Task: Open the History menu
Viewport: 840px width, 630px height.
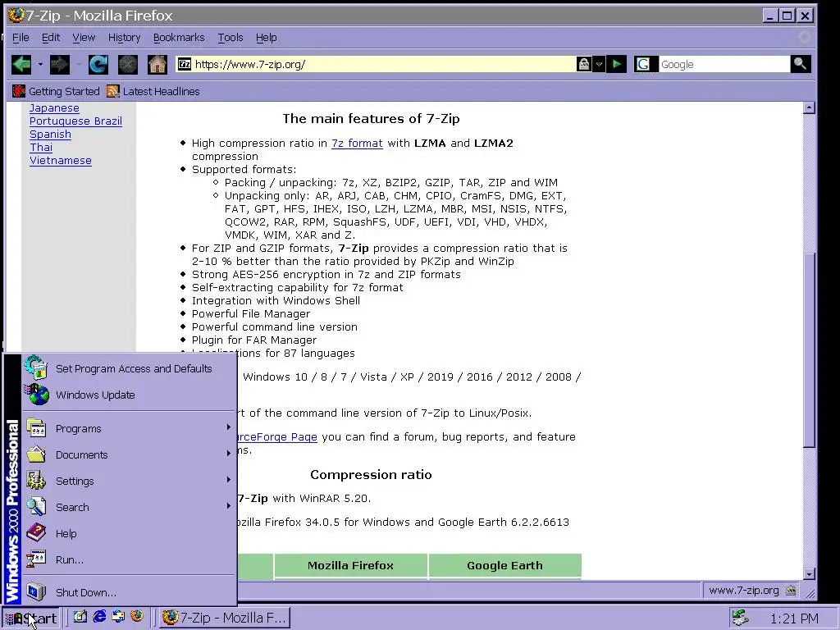Action: [125, 38]
